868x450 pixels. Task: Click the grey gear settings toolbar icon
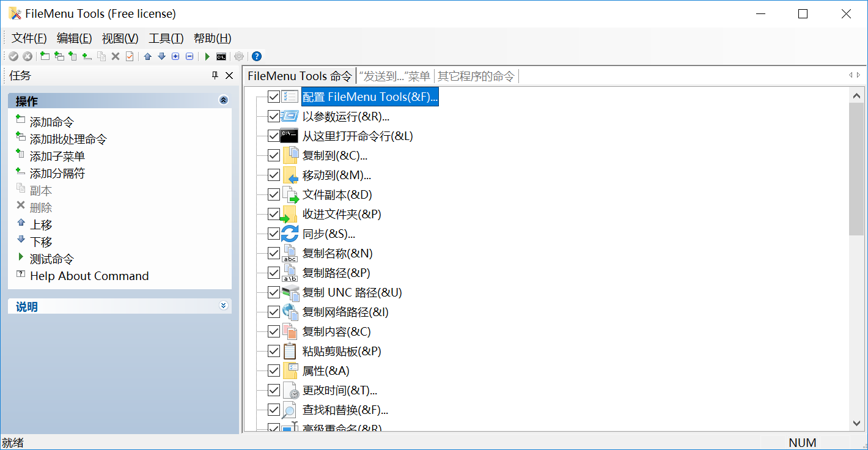pyautogui.click(x=239, y=56)
